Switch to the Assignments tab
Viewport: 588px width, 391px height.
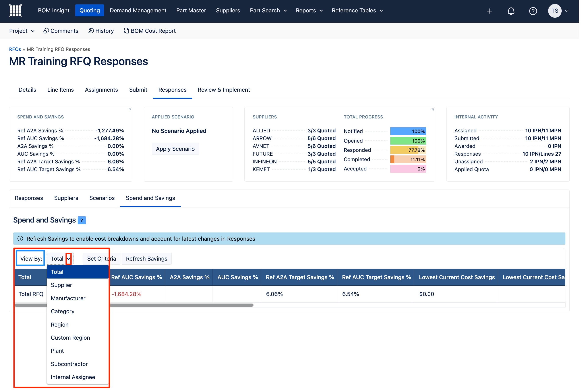pyautogui.click(x=101, y=90)
